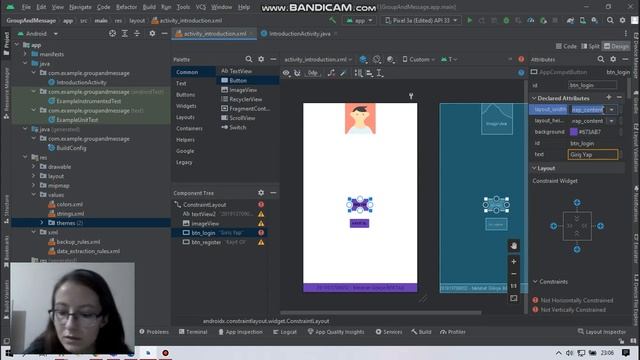Screen dimensions: 640x360
Task: Zoom out with the minus button
Action: tap(513, 273)
